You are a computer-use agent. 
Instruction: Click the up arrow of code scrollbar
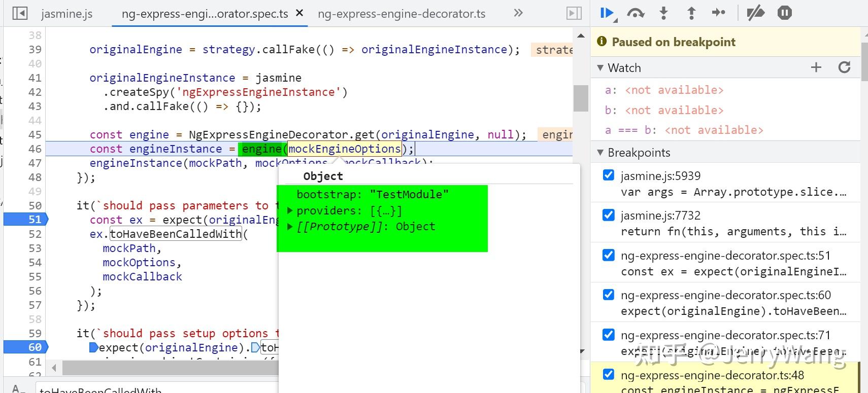point(581,35)
